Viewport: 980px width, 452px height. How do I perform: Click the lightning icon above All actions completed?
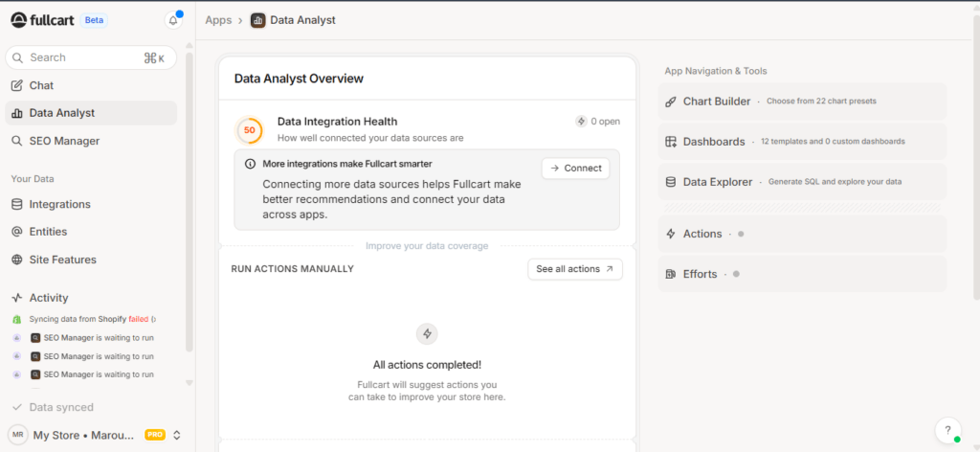click(x=427, y=333)
